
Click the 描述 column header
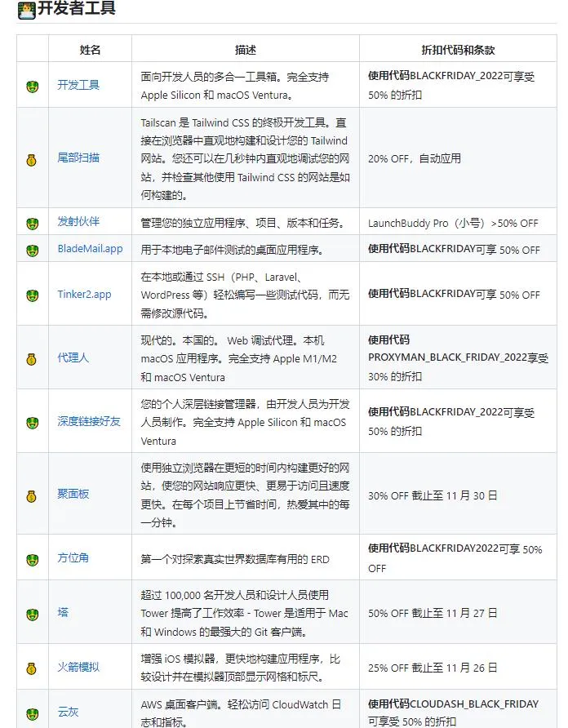click(246, 50)
